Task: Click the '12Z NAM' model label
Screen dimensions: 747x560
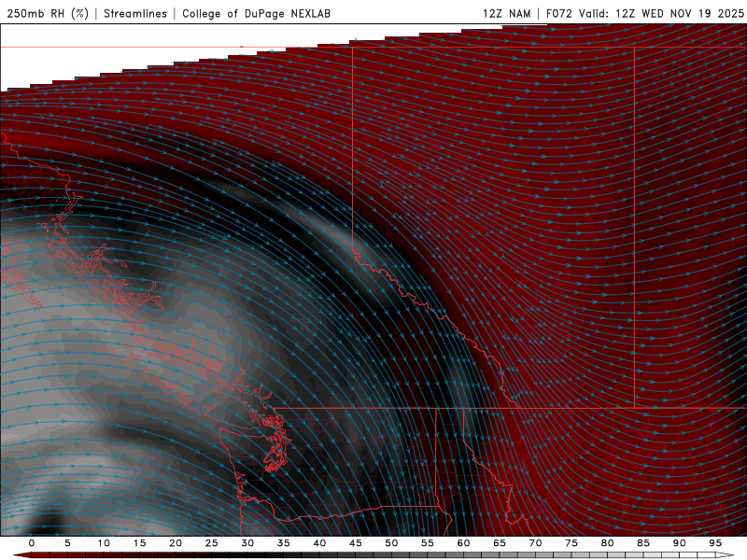Action: coord(507,13)
